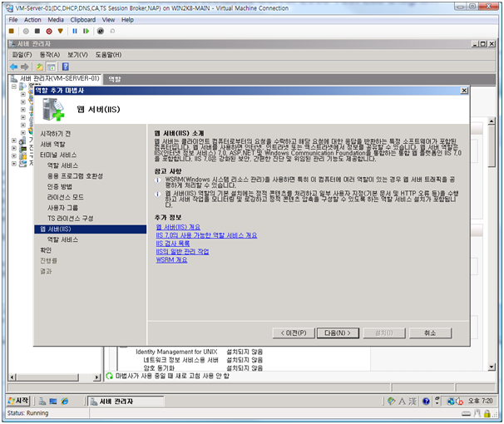Open the WSRM 개요 link
The width and height of the screenshot is (504, 424).
point(171,260)
